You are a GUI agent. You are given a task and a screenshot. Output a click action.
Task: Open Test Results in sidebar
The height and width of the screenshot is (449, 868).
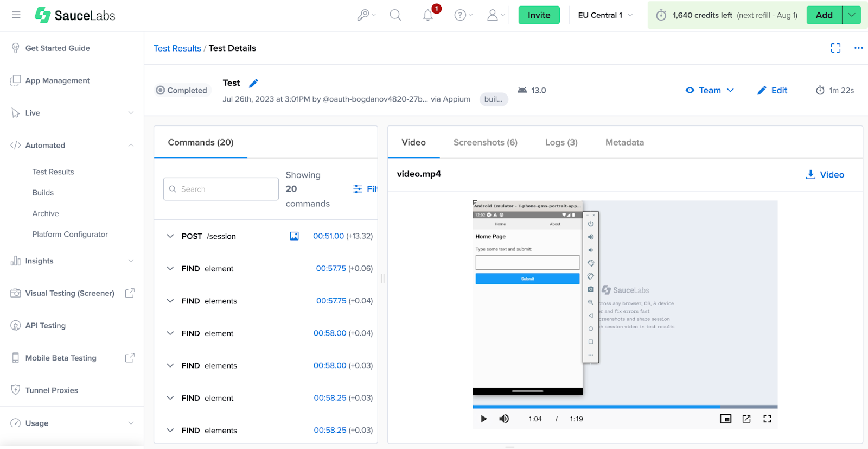coord(53,172)
